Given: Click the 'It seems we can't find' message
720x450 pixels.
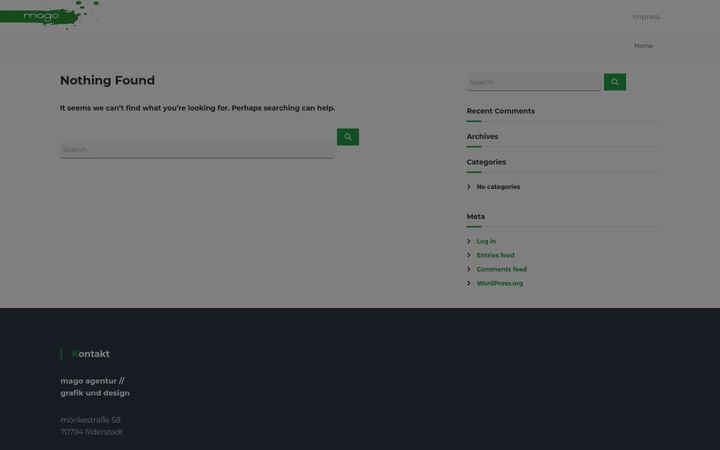Looking at the screenshot, I should pyautogui.click(x=197, y=108).
